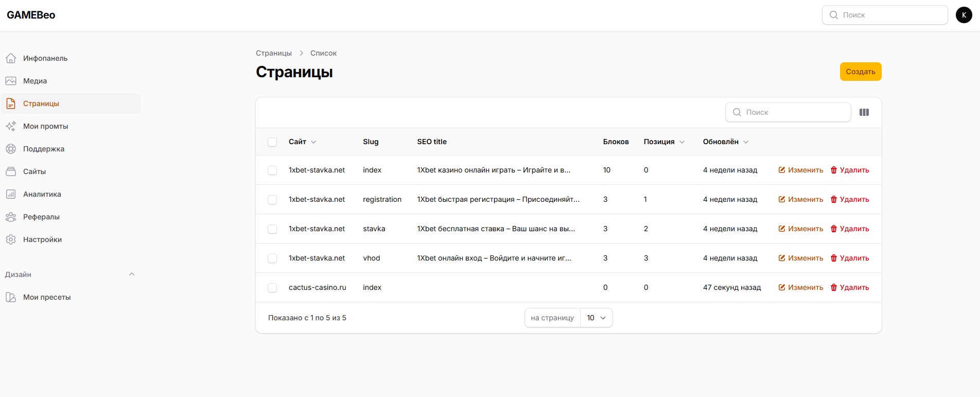Click '47 секунд назад' cell
The width and height of the screenshot is (980, 397).
[732, 287]
